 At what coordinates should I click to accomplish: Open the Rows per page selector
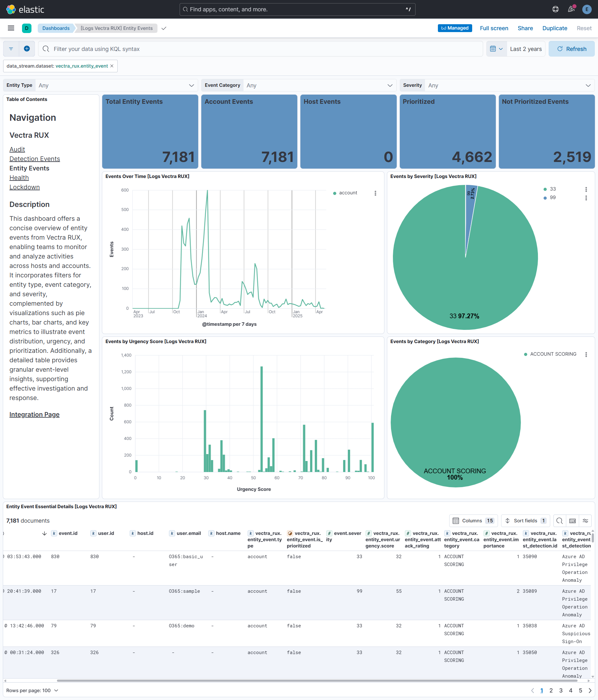click(x=32, y=690)
